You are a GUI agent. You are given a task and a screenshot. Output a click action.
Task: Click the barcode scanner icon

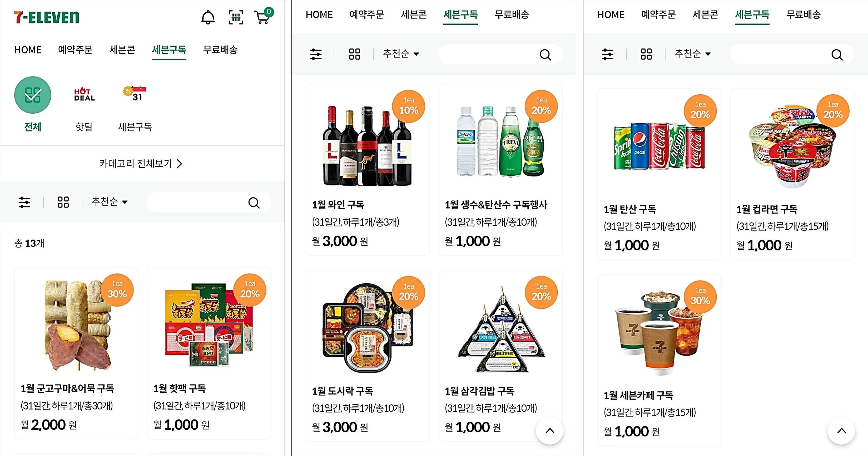236,17
